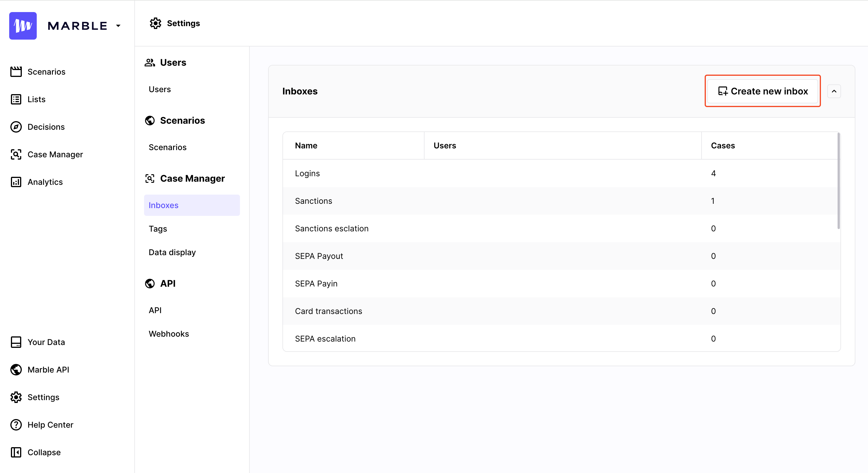The width and height of the screenshot is (868, 473).
Task: Open Decisions using the compass icon
Action: [16, 127]
